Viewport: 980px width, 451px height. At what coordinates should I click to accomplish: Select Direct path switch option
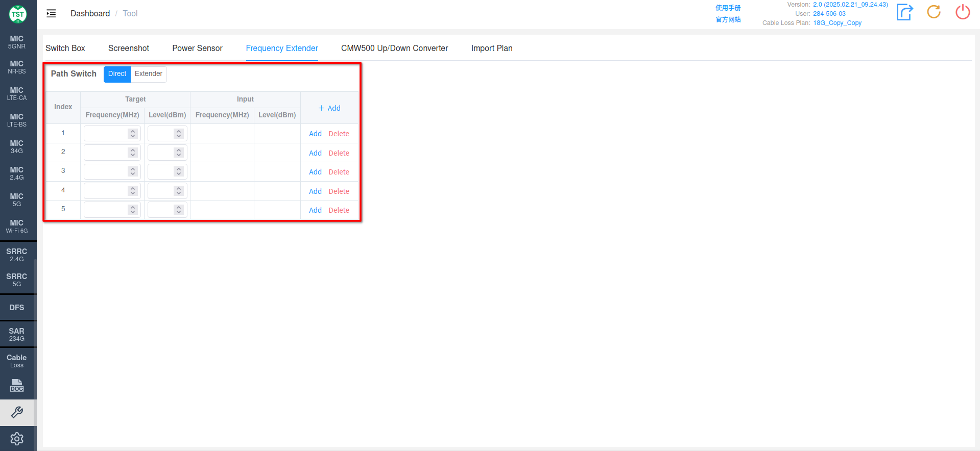coord(117,74)
